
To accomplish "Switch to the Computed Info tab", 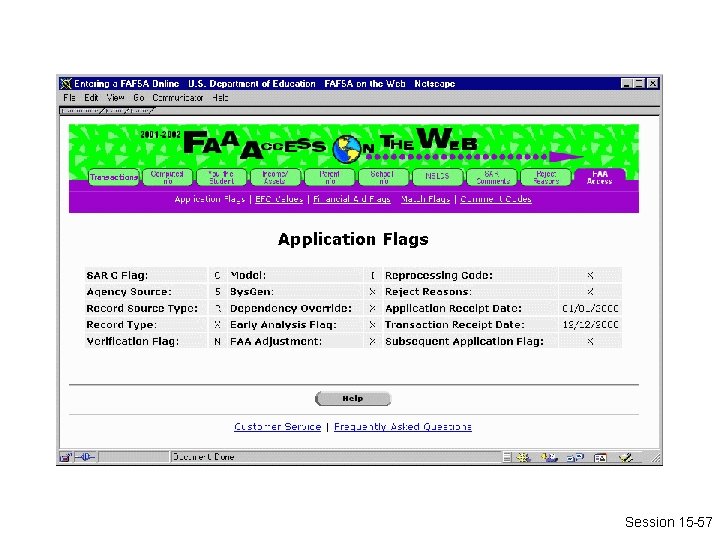I will [167, 177].
